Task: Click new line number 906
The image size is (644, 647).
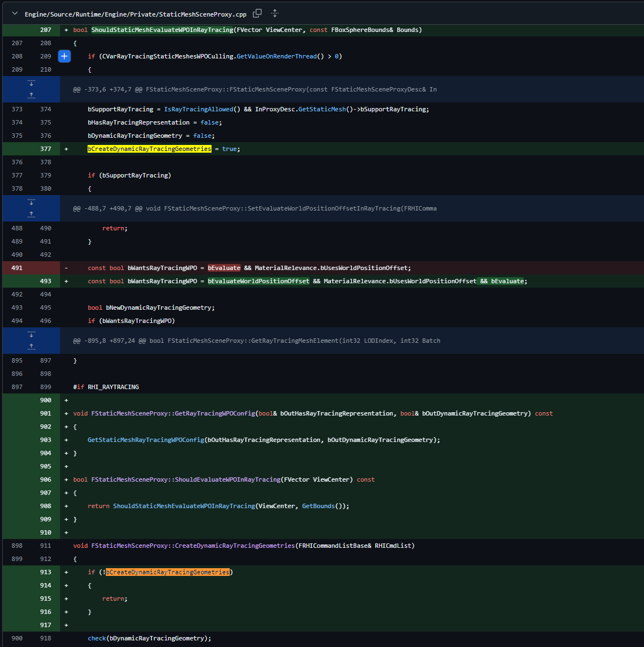Action: coord(46,479)
